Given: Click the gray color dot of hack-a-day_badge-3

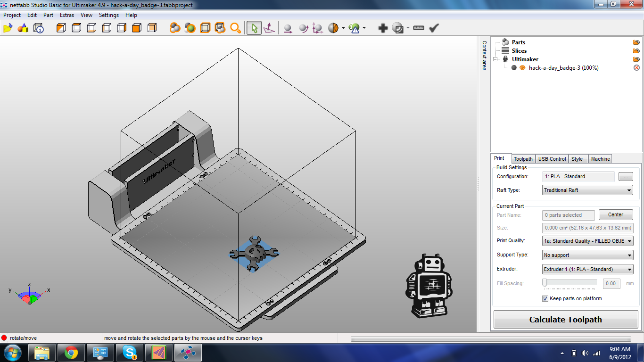Looking at the screenshot, I should pos(514,68).
